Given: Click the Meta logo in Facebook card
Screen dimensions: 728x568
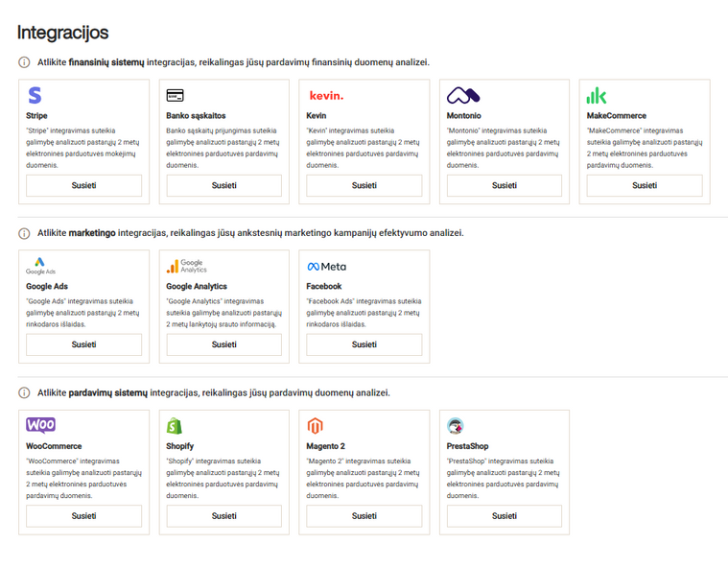Looking at the screenshot, I should 326,266.
